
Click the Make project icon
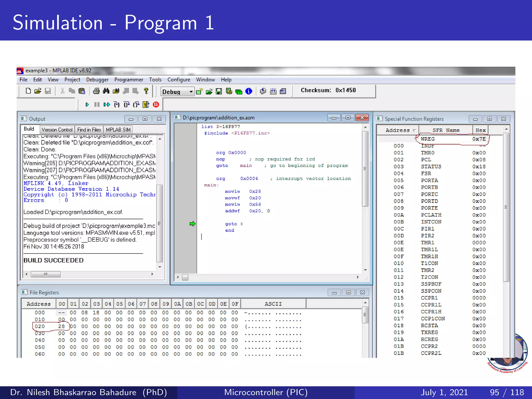point(263,91)
